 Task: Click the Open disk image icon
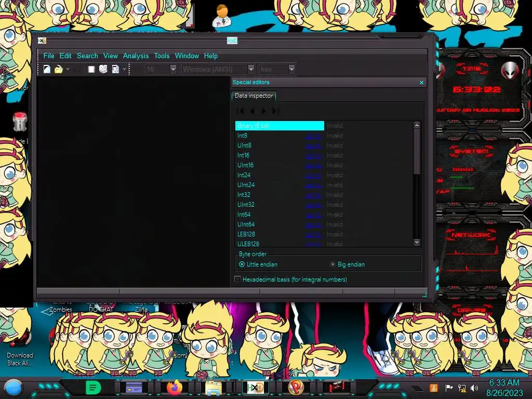click(115, 69)
